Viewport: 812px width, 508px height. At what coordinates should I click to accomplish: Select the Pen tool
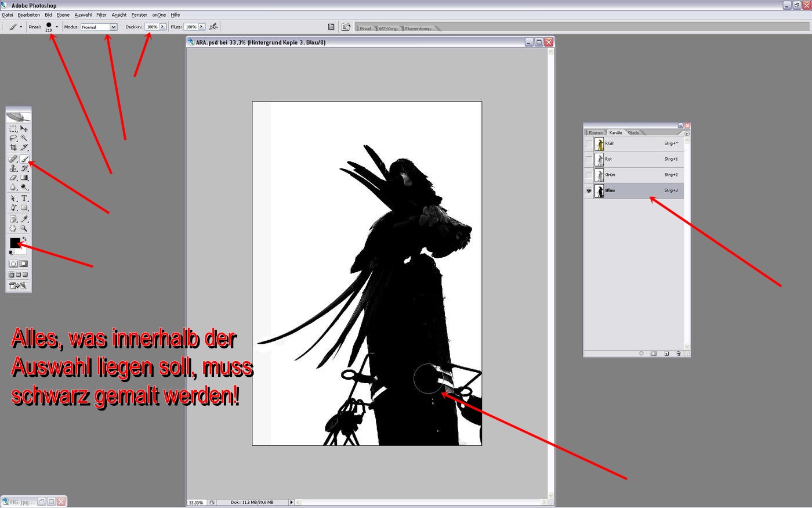tap(13, 207)
